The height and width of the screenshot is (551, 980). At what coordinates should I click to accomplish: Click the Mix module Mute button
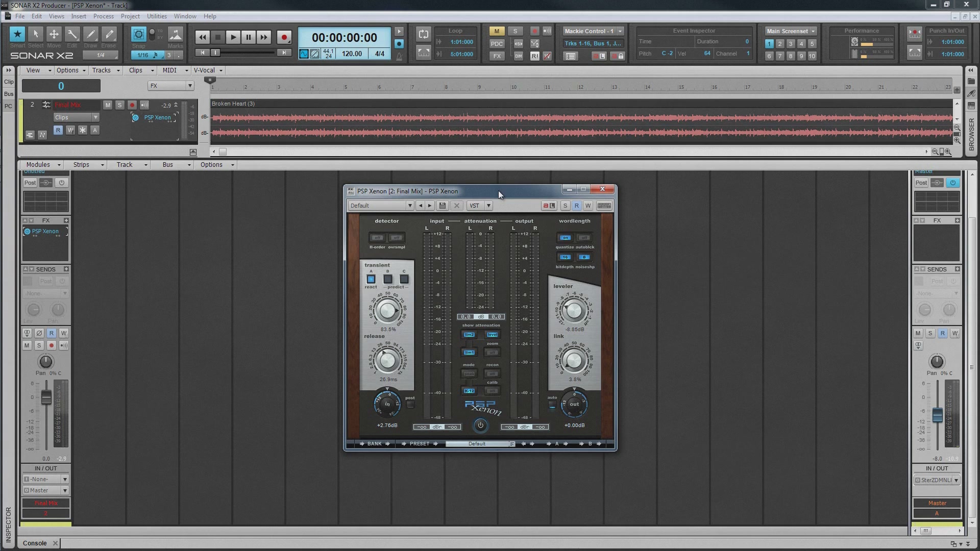pos(497,31)
